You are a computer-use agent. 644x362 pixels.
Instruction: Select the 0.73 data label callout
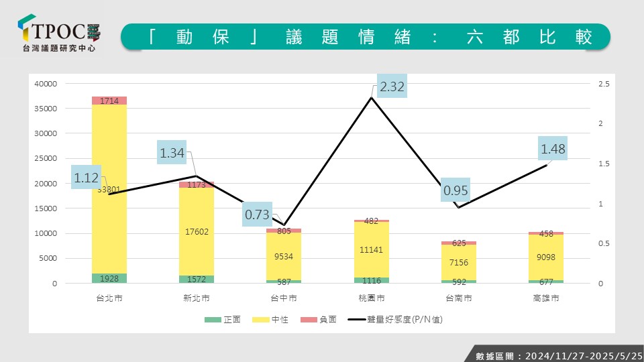(258, 215)
